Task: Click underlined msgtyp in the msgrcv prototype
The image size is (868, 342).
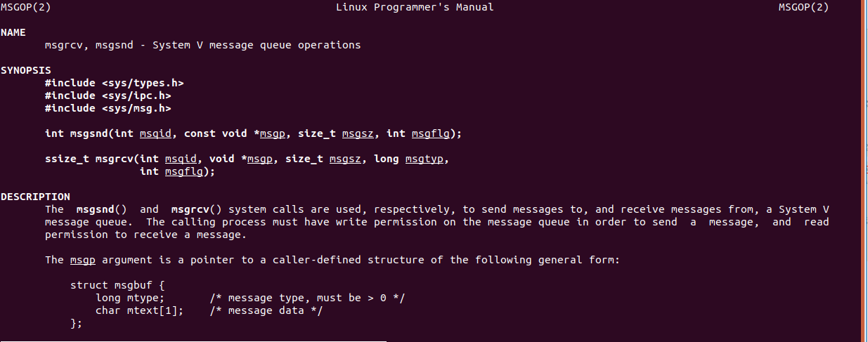Action: (425, 159)
